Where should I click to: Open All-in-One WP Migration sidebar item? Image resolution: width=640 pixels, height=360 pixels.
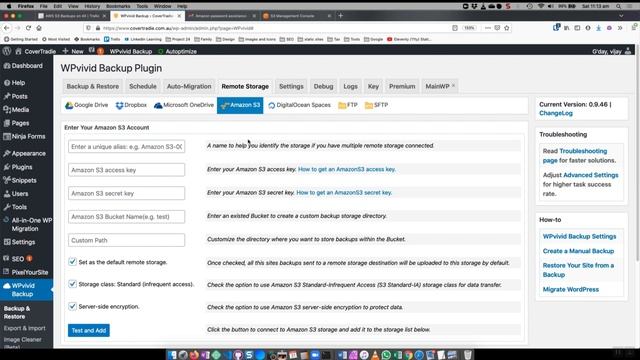tap(28, 224)
